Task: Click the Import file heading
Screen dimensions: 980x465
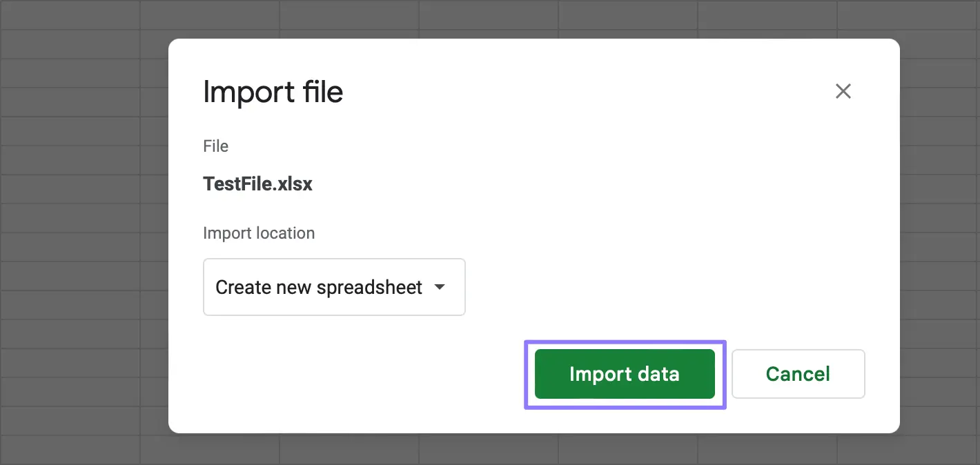Action: point(273,92)
